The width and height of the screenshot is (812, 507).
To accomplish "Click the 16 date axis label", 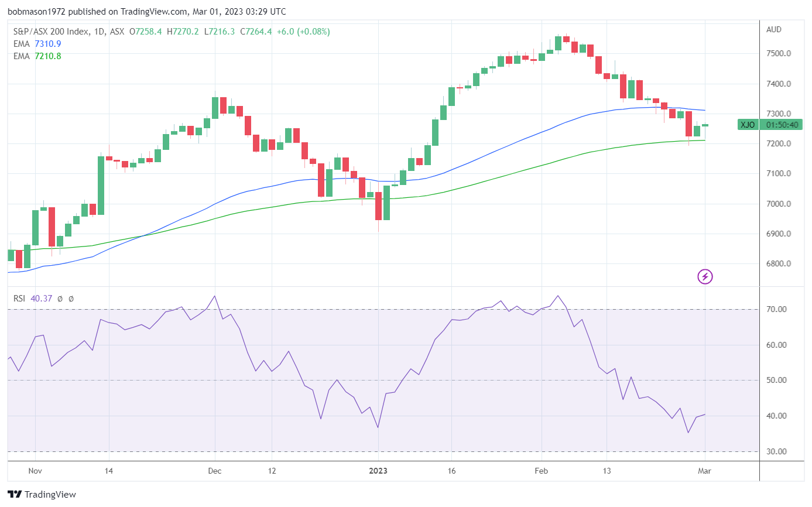I will (451, 471).
